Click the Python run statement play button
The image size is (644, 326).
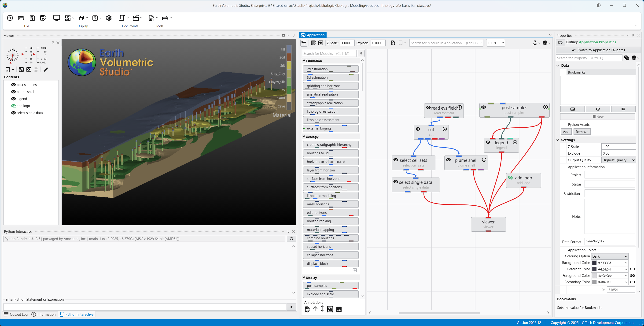pyautogui.click(x=291, y=307)
